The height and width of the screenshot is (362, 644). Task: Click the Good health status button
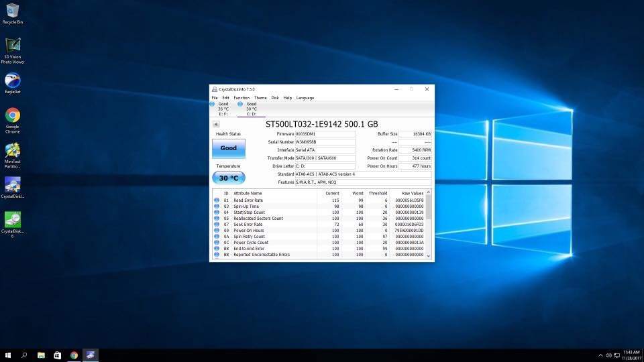pos(229,148)
